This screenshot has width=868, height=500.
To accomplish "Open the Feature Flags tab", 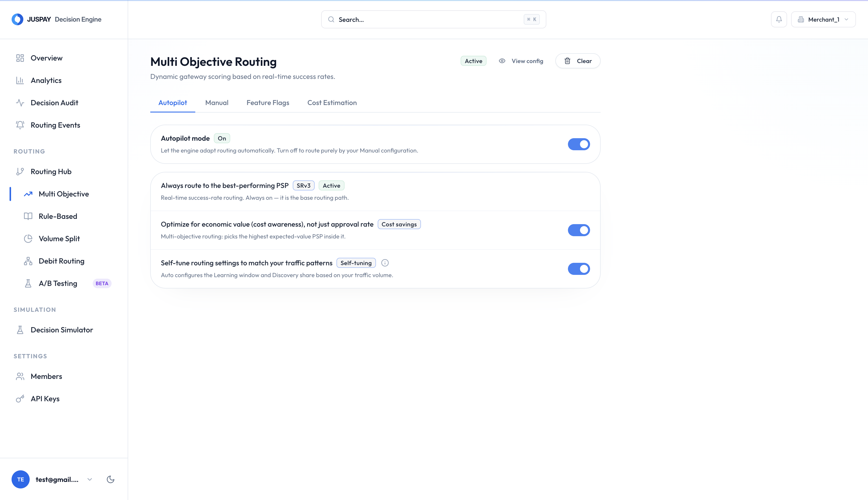I will [x=268, y=103].
